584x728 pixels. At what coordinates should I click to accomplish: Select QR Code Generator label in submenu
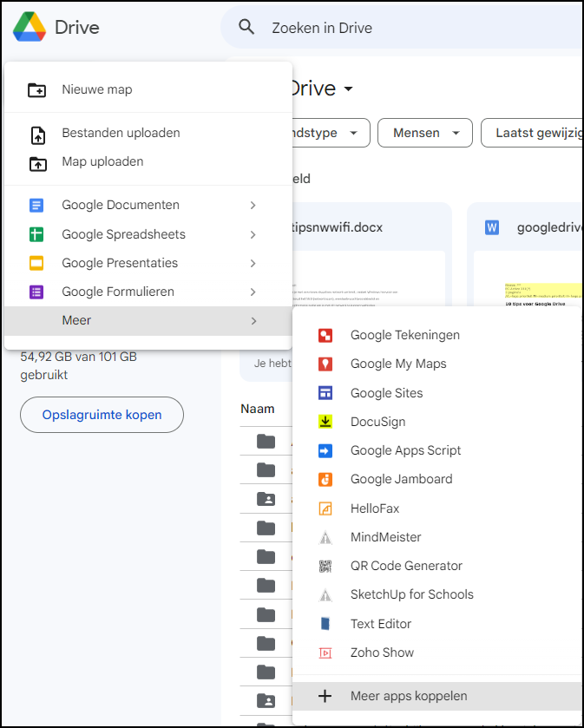point(406,566)
